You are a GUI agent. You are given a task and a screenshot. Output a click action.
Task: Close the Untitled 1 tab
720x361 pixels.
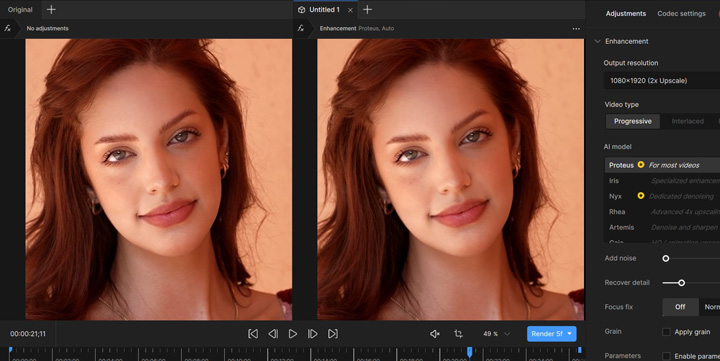coord(350,10)
